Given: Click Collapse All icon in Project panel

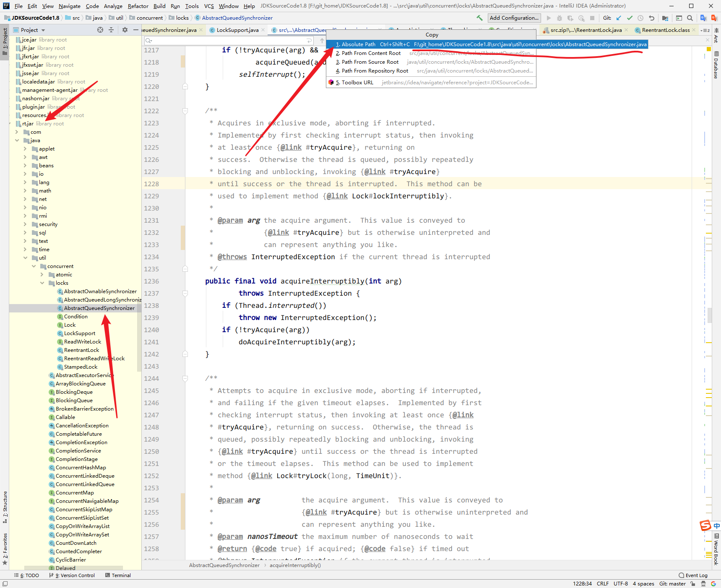Looking at the screenshot, I should (111, 30).
